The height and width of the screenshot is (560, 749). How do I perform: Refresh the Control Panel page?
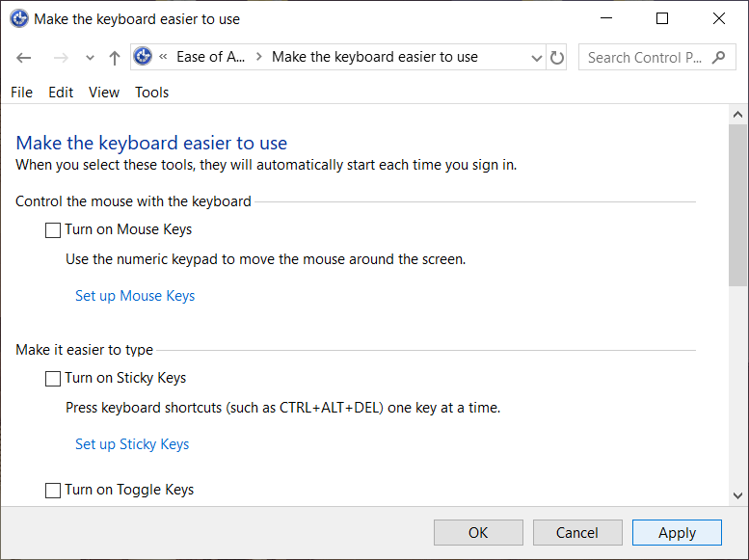(x=557, y=58)
